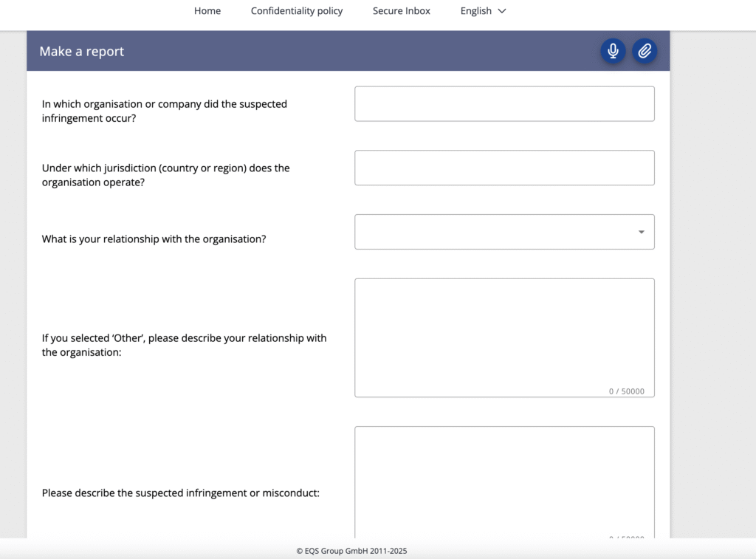Click the 'Make a report' header bar

pos(81,51)
